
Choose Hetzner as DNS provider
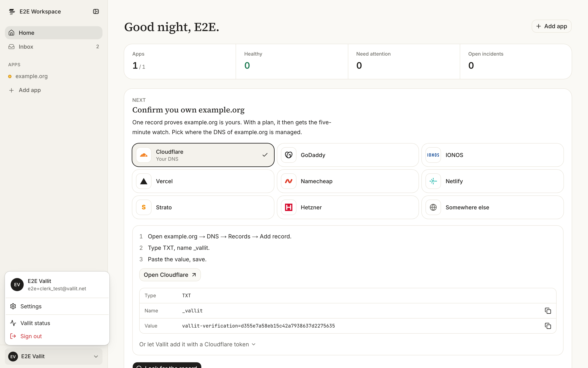[348, 207]
